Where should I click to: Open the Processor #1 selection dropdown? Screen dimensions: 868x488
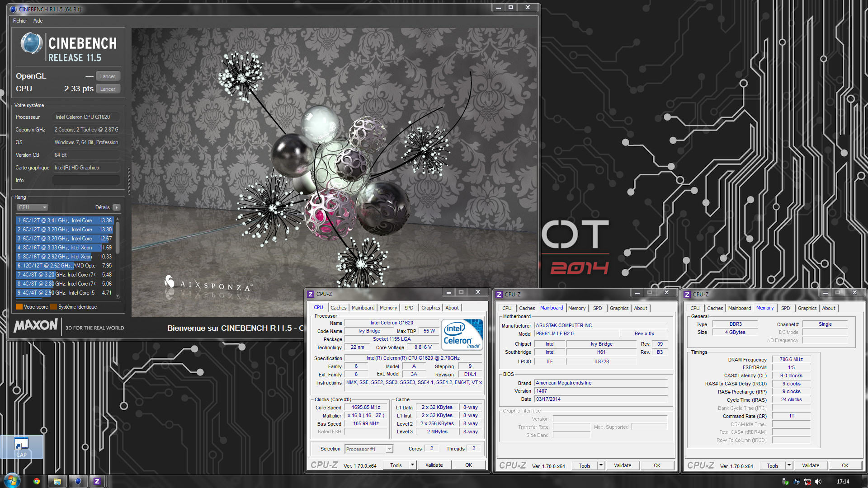tap(369, 449)
